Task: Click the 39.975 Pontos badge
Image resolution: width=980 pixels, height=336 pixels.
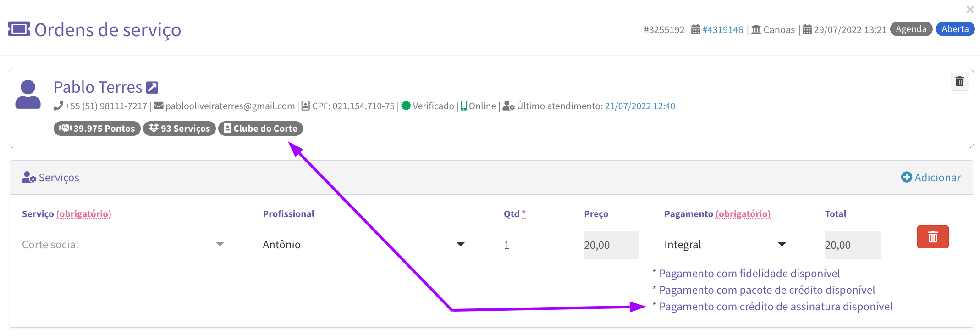Action: [x=97, y=129]
